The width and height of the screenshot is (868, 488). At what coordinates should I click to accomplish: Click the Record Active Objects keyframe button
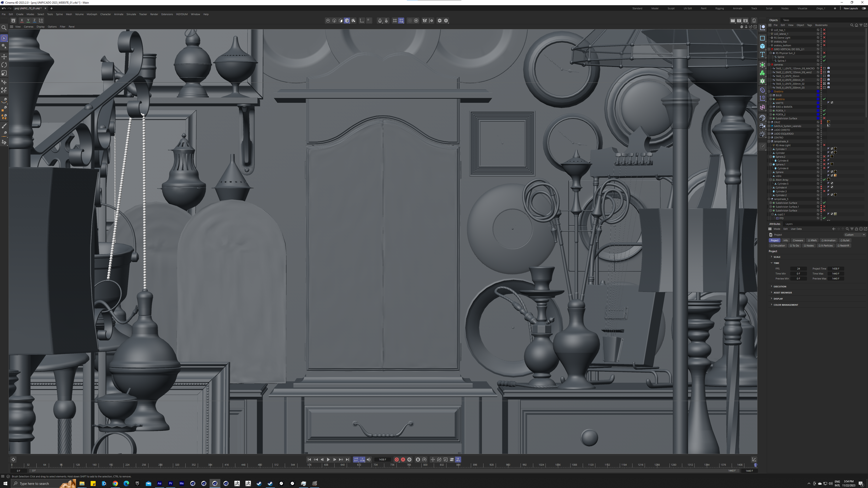point(397,459)
